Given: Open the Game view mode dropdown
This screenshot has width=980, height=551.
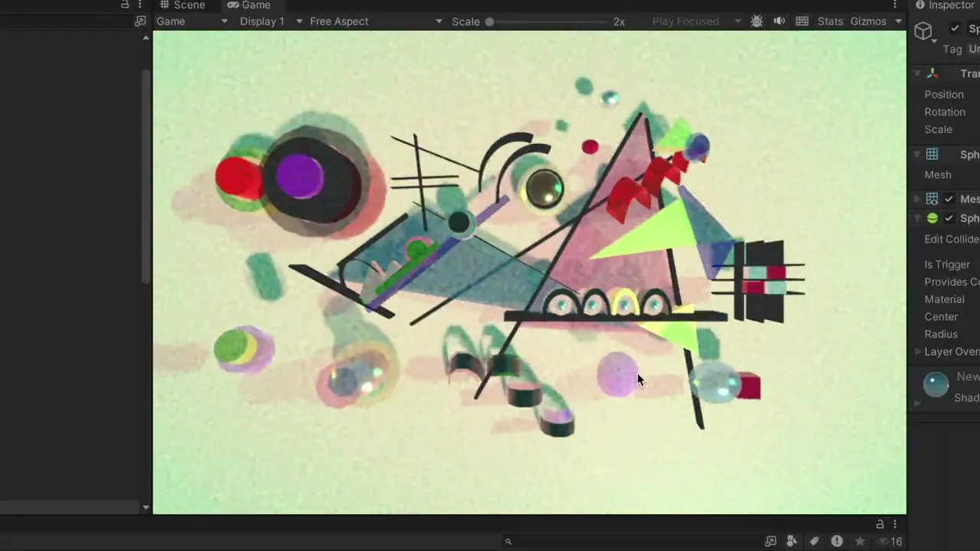Looking at the screenshot, I should (192, 21).
